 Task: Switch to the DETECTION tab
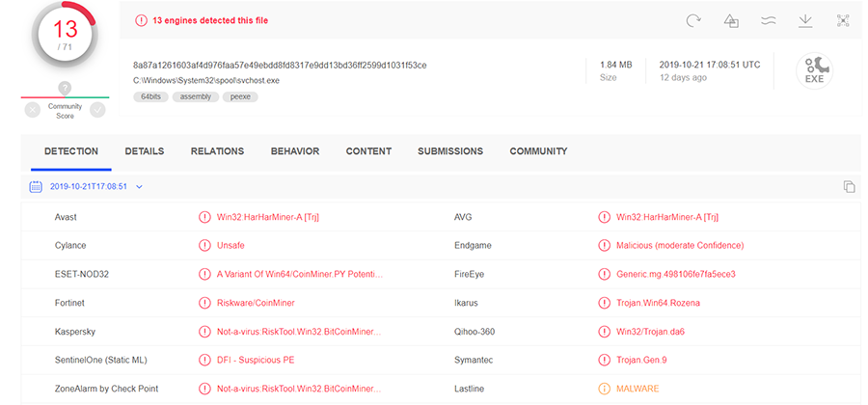point(71,151)
